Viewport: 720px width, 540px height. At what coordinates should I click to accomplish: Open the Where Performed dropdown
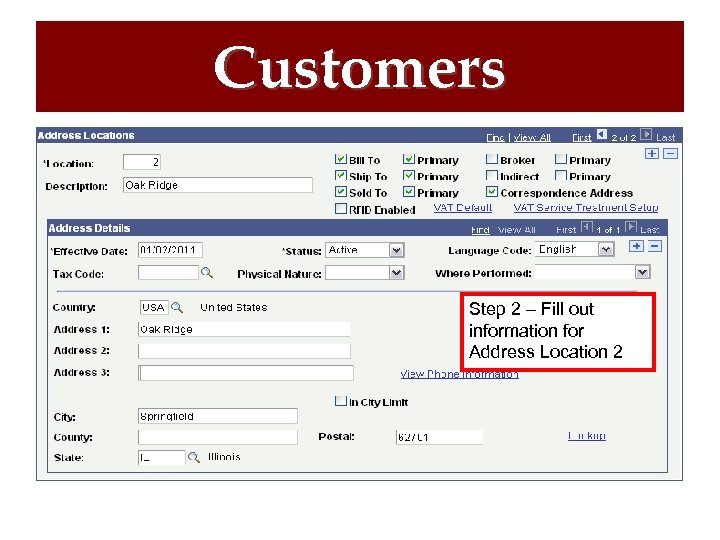pos(642,272)
